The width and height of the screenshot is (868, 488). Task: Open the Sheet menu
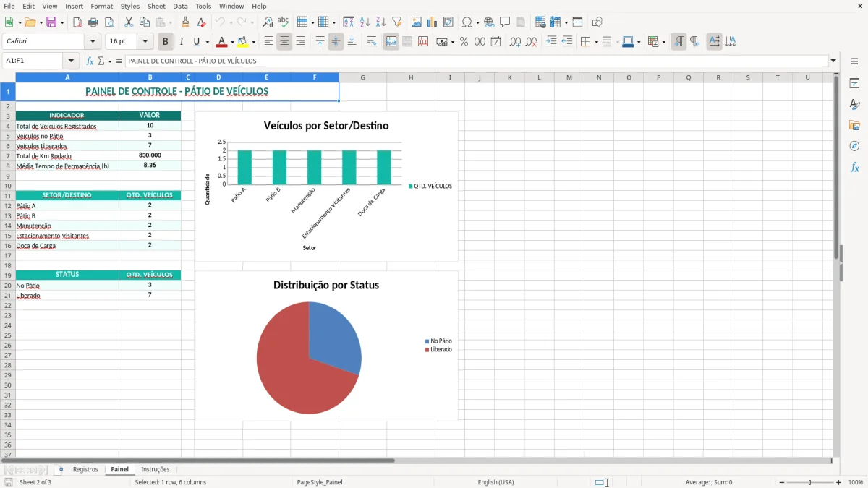(156, 7)
